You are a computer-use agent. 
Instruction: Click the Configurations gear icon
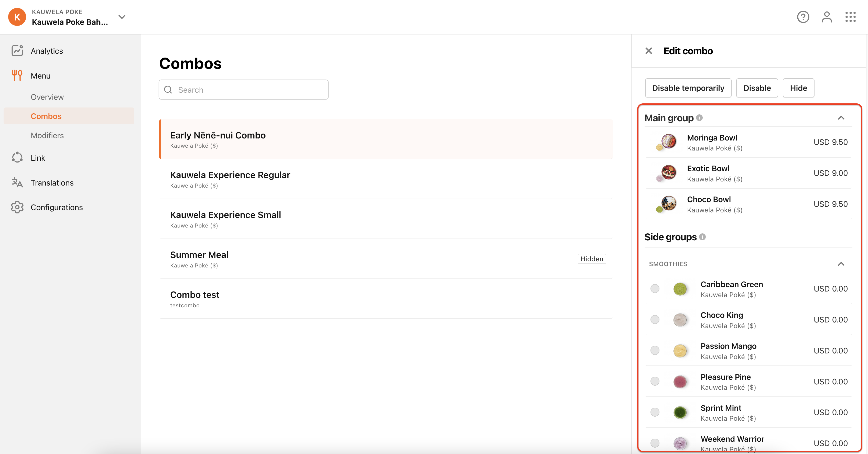click(17, 207)
